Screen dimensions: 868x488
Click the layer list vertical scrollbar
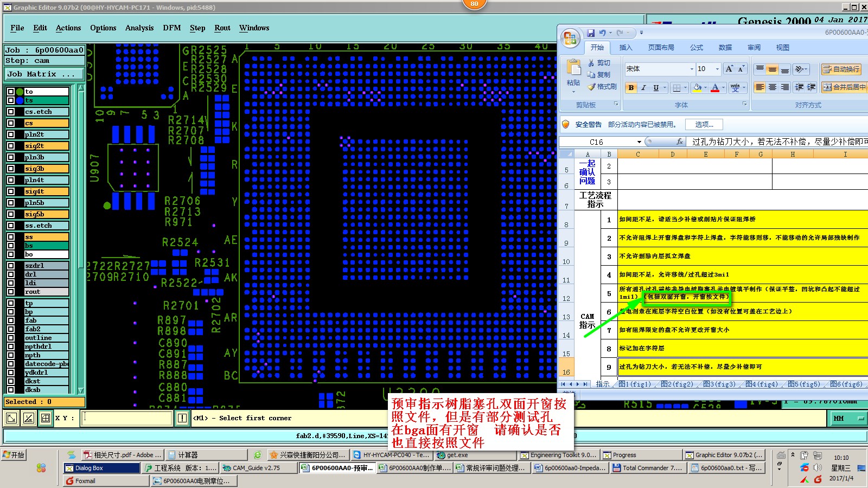point(81,239)
